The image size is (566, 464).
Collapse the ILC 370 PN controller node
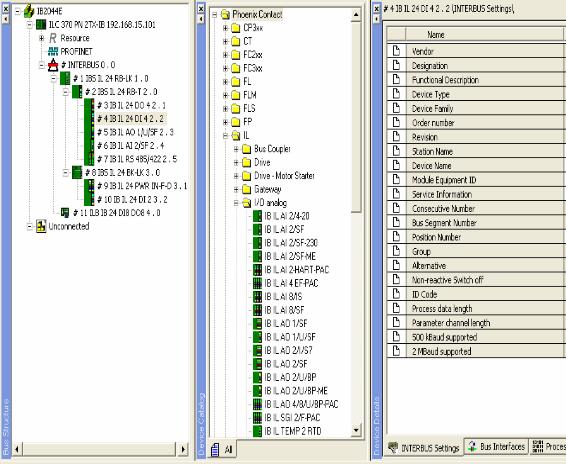(30, 25)
